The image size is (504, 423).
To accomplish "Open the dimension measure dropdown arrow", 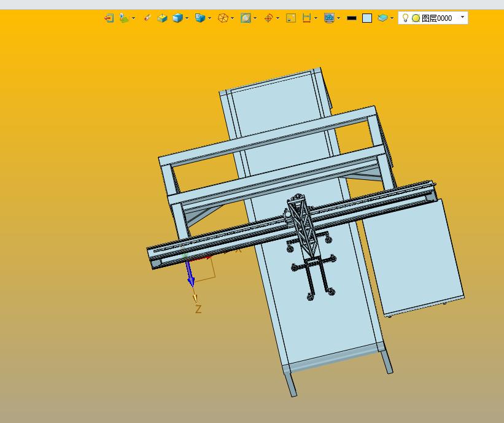I will tap(316, 18).
